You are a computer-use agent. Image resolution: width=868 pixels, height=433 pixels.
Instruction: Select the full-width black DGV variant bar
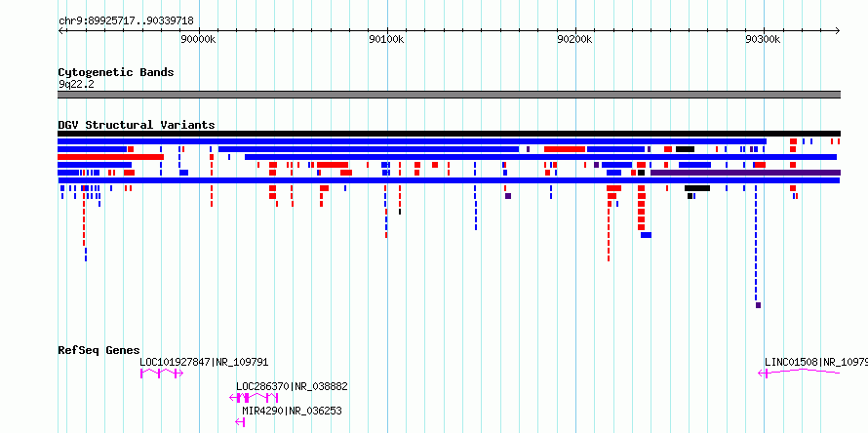click(x=449, y=134)
